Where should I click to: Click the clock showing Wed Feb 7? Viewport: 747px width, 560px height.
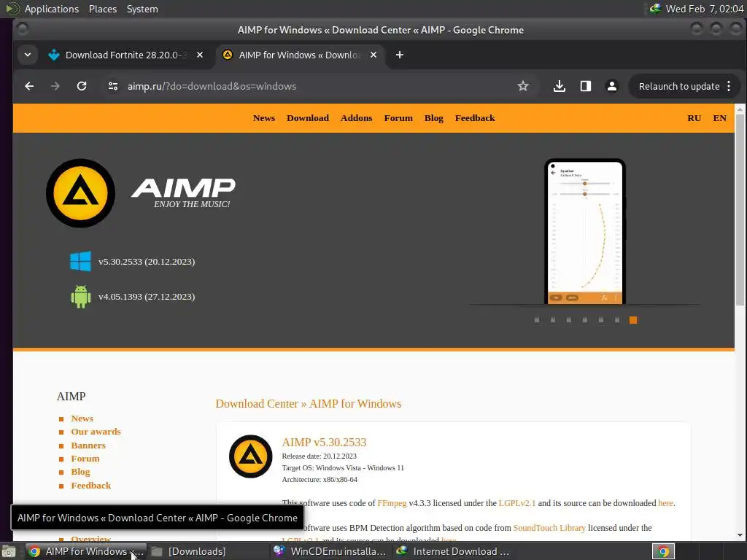[704, 9]
